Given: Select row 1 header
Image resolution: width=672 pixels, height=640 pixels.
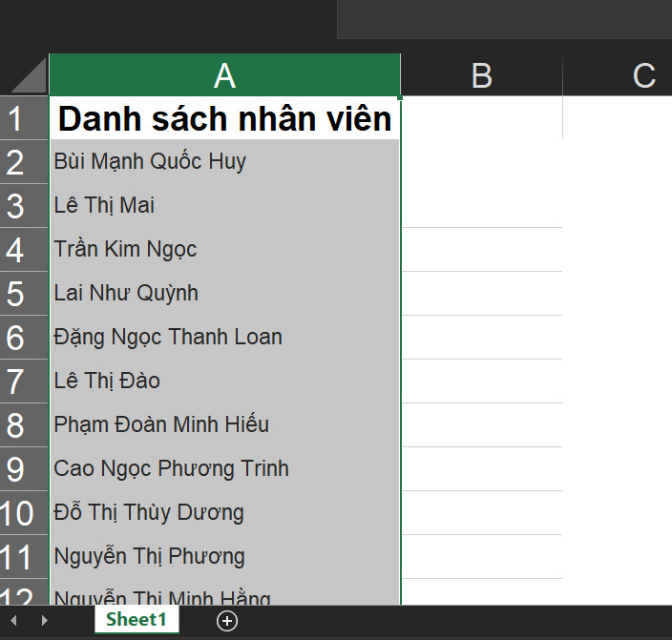Looking at the screenshot, I should pos(24,118).
